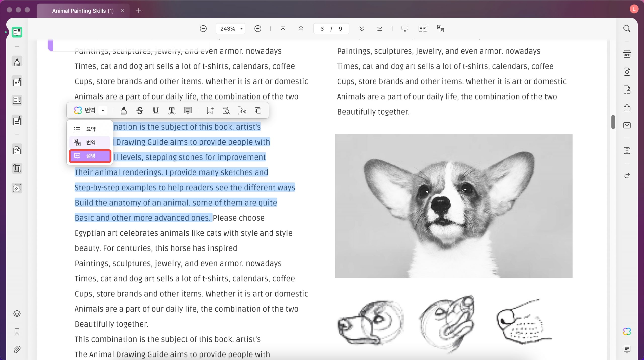Open the UPDF AI assistant icon bottom right

coord(627,331)
